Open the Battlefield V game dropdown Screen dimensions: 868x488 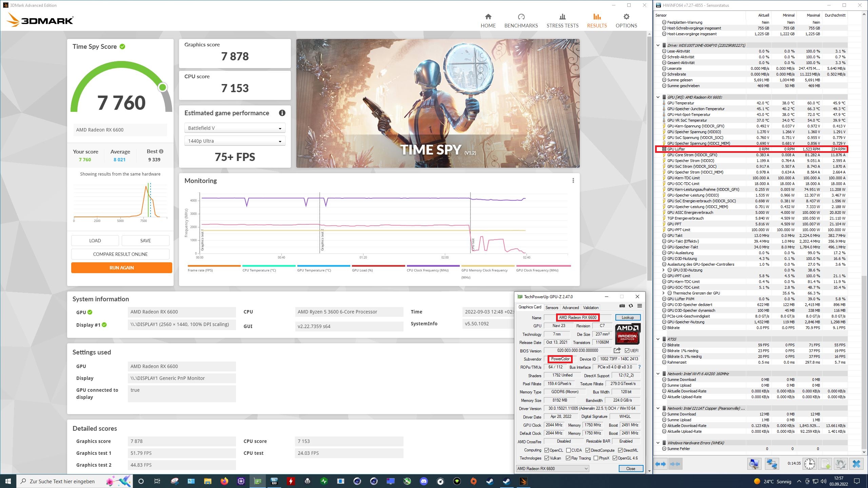tap(234, 128)
